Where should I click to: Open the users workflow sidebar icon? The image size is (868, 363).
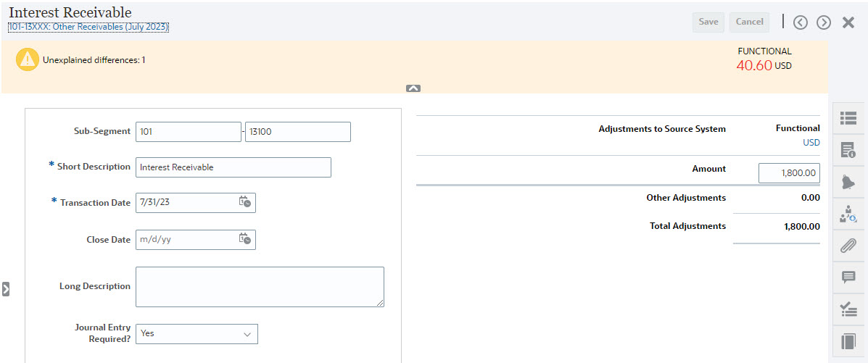[x=848, y=214]
